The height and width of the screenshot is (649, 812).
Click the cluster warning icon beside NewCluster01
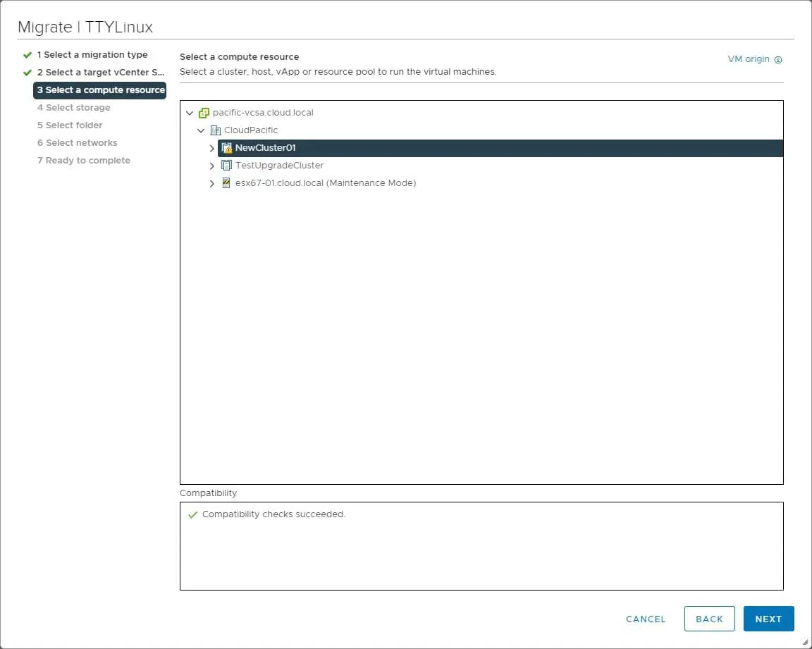click(227, 148)
